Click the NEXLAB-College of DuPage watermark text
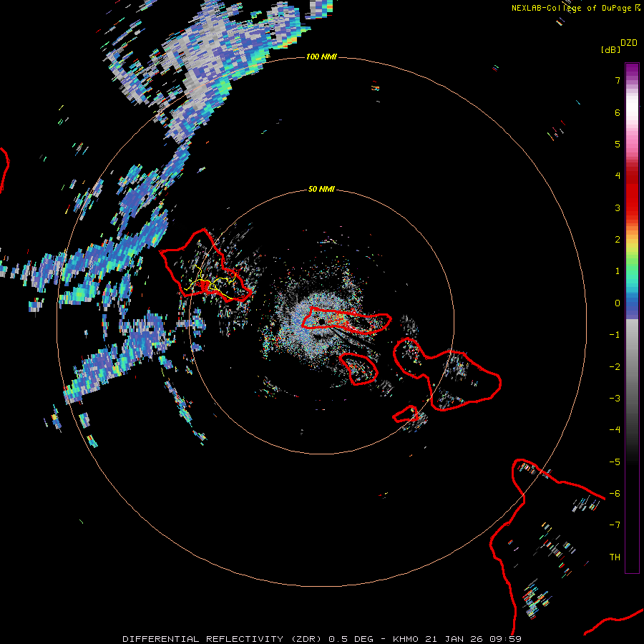 (x=575, y=8)
